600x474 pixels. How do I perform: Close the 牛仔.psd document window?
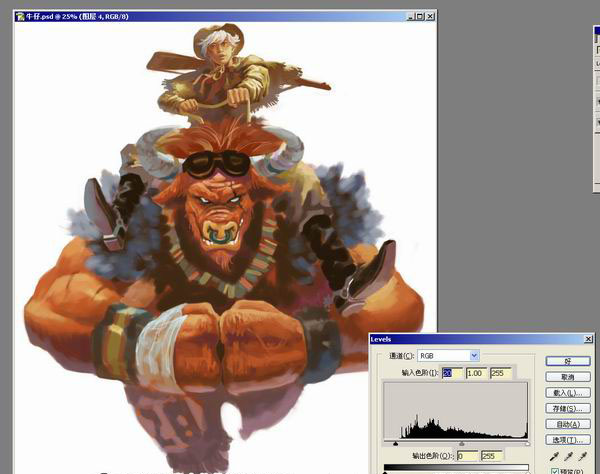pyautogui.click(x=430, y=16)
